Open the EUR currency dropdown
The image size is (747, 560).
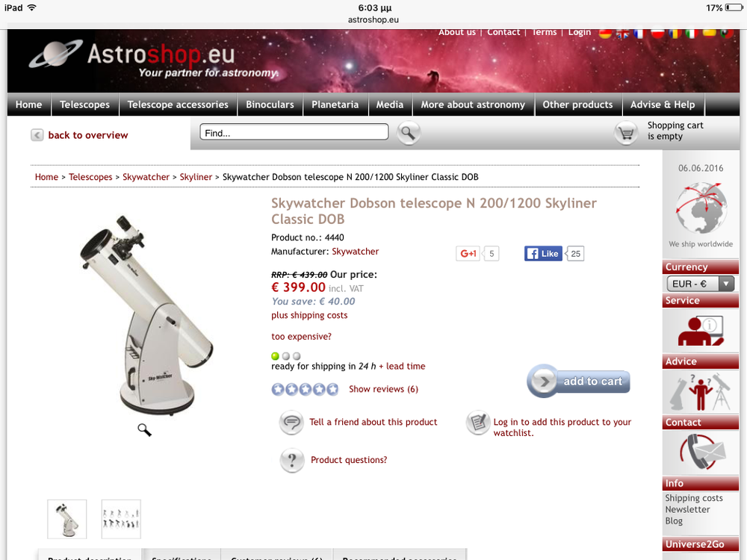click(701, 284)
